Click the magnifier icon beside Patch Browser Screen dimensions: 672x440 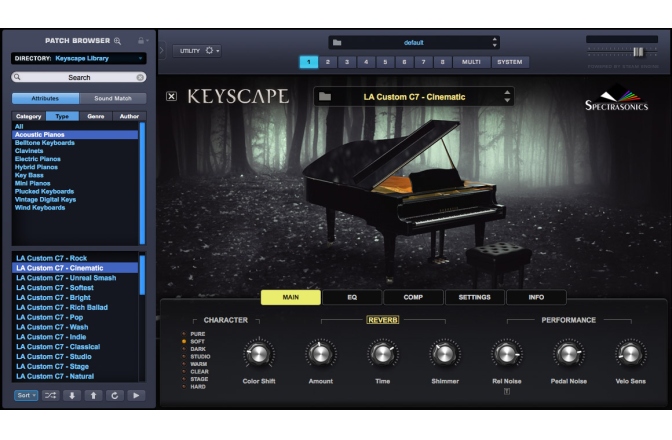click(x=117, y=41)
